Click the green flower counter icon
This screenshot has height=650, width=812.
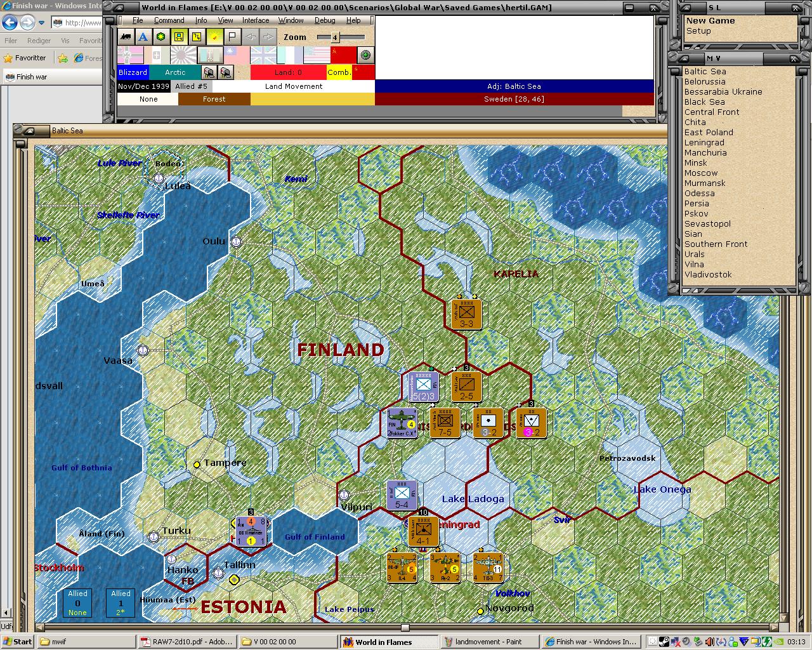click(160, 37)
